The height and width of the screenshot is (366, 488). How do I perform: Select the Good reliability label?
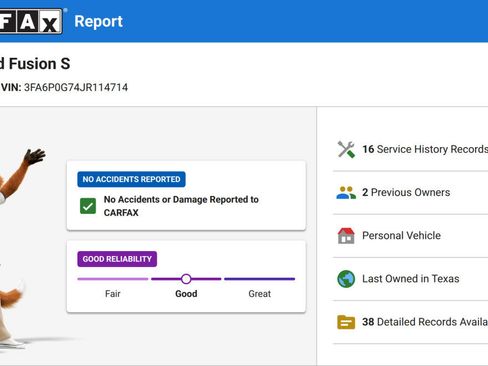pos(186,294)
